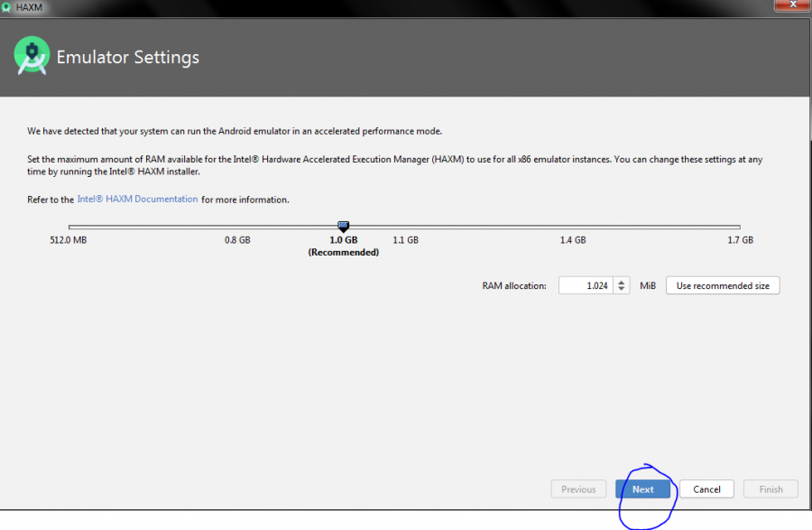Decrease RAM allocation with down arrow

[x=622, y=289]
